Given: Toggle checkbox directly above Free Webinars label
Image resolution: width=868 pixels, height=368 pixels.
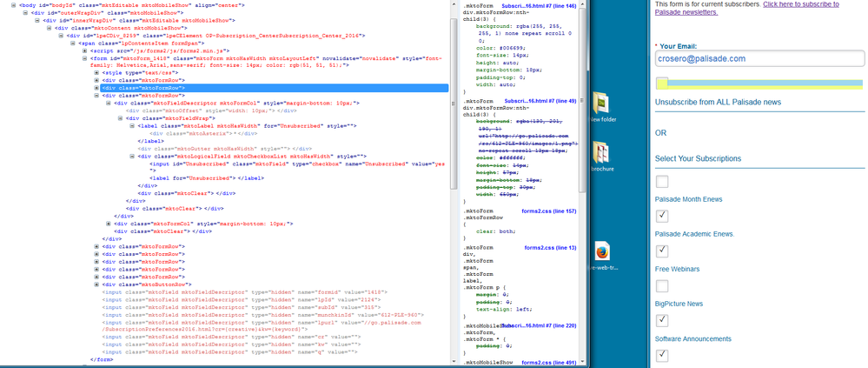Looking at the screenshot, I should coord(662,251).
